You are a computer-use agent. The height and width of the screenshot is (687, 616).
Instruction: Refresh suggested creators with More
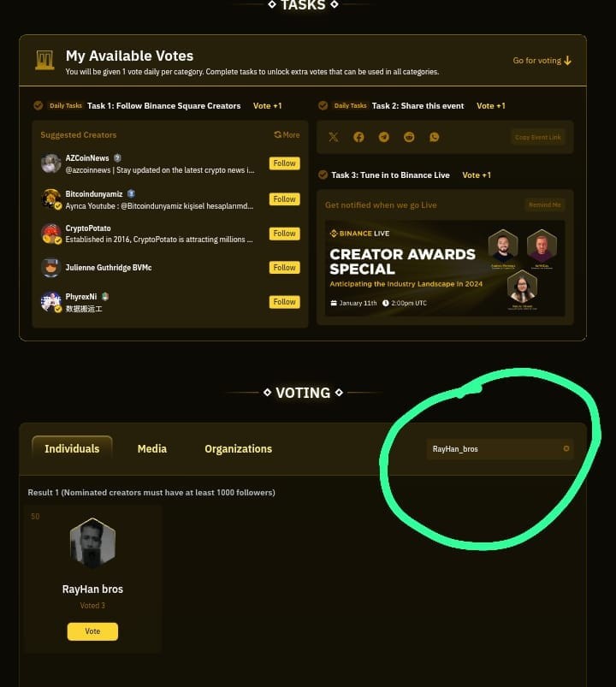287,135
